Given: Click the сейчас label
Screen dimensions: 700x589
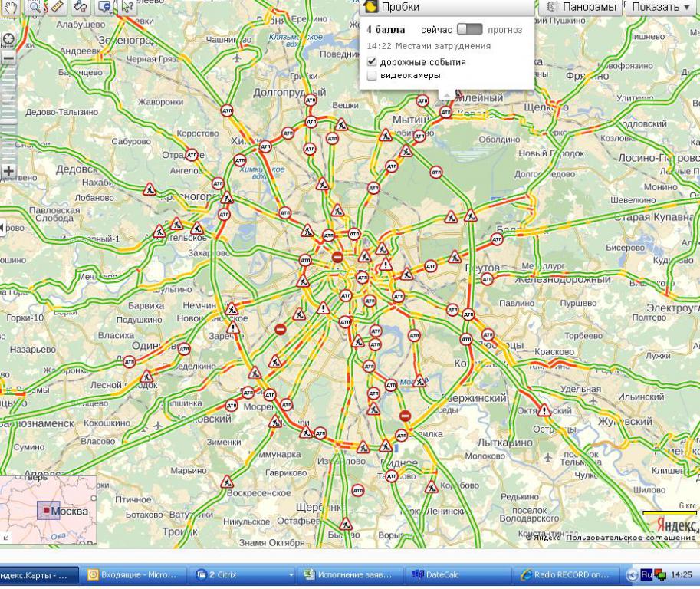Looking at the screenshot, I should (436, 30).
